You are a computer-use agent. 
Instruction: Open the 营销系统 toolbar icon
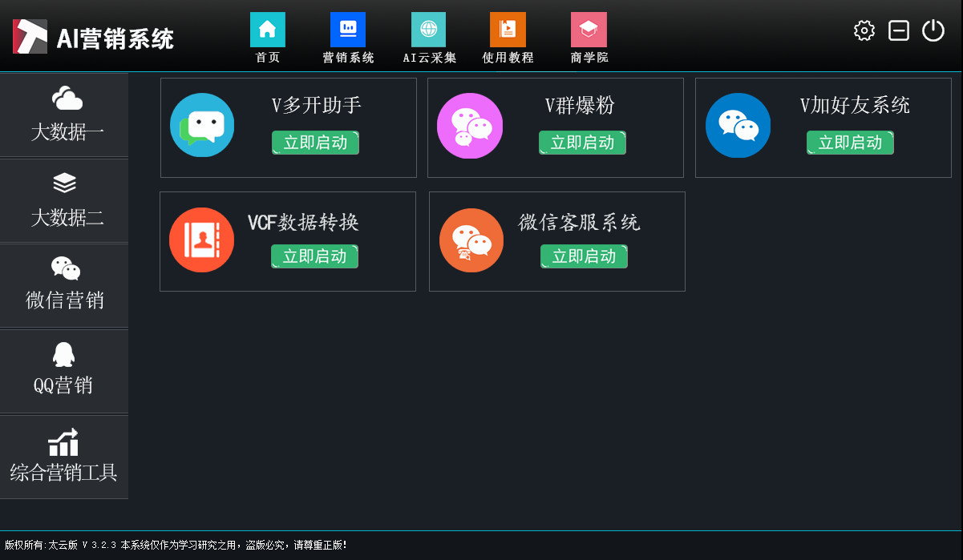pos(348,30)
